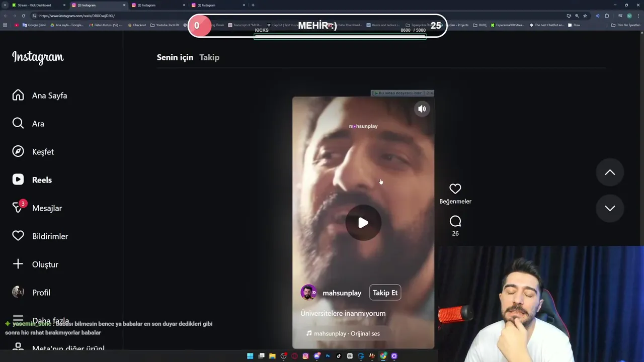Open zoom magnifier icon in address bar

coord(577,16)
